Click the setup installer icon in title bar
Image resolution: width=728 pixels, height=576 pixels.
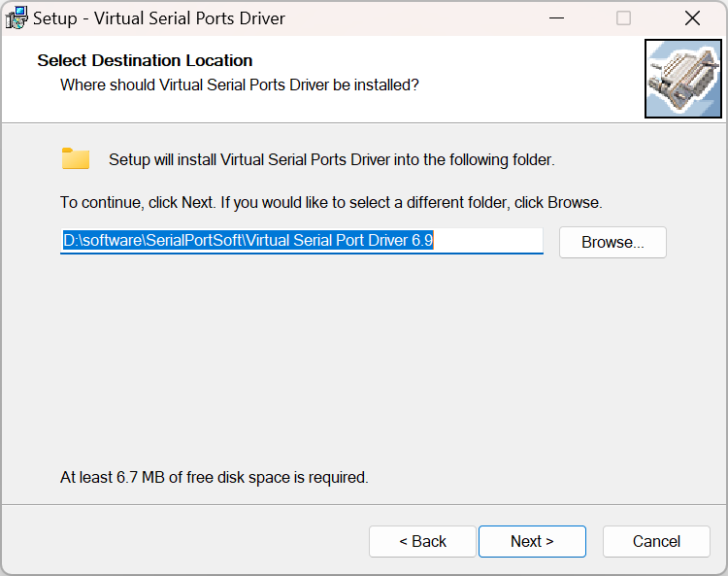[x=17, y=18]
